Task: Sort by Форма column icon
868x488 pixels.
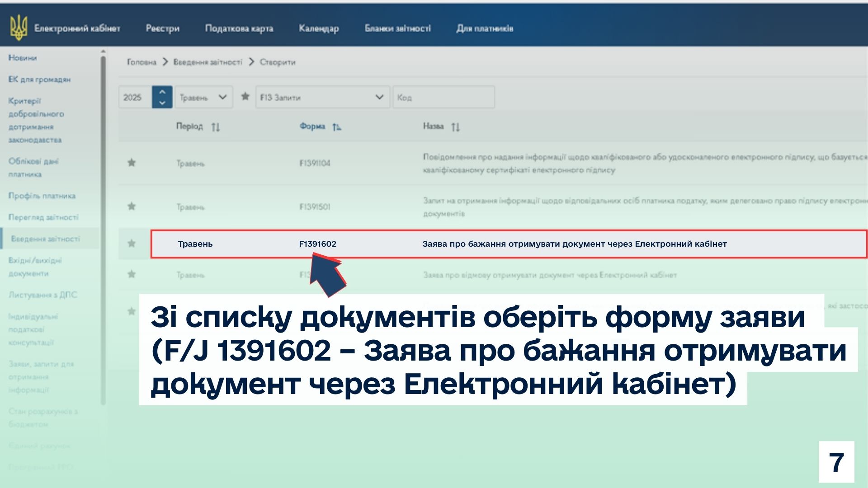Action: [x=336, y=127]
